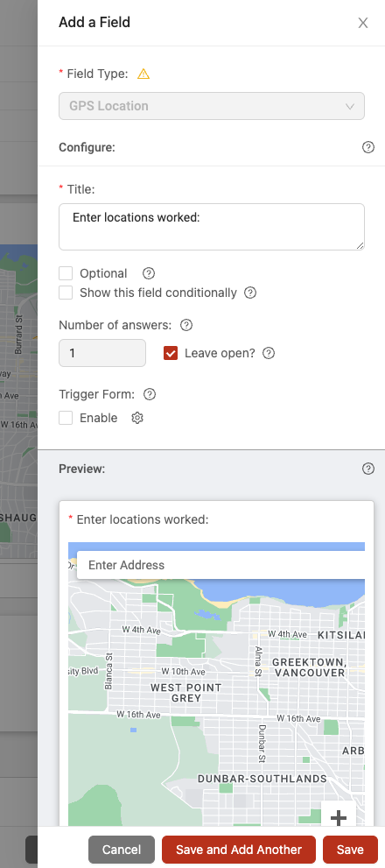Open the Trigger Form help icon
The image size is (385, 868).
click(150, 394)
